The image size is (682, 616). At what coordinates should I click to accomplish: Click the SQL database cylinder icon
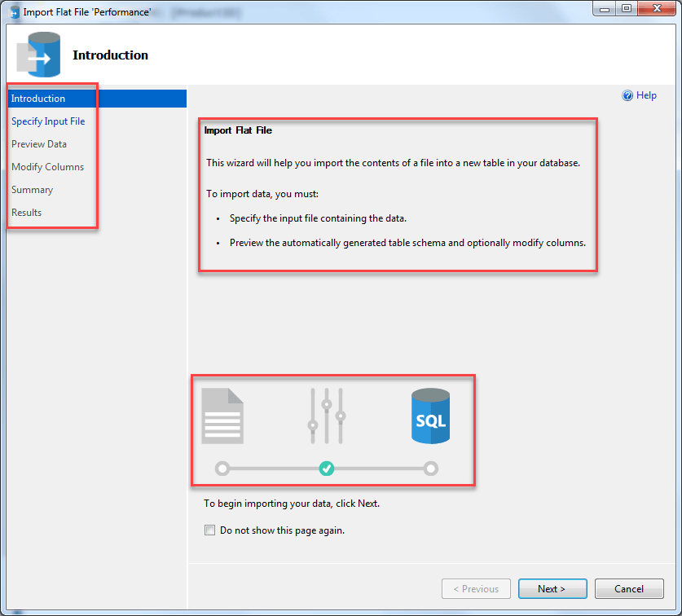tap(430, 416)
